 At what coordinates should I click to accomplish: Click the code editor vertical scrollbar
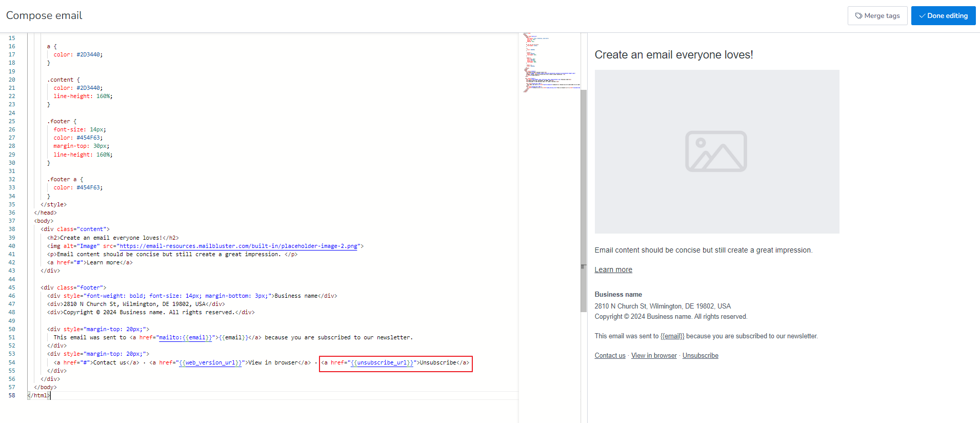coord(583,200)
